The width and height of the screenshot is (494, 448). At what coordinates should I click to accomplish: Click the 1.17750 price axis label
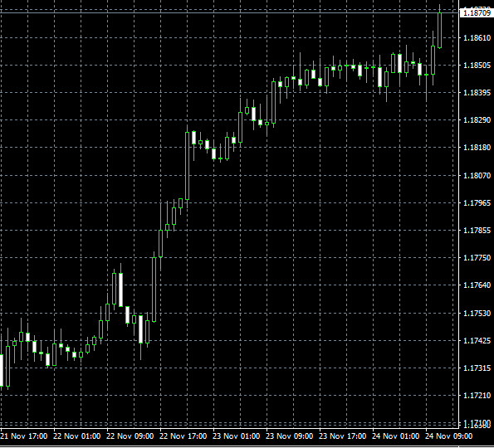[x=477, y=258]
